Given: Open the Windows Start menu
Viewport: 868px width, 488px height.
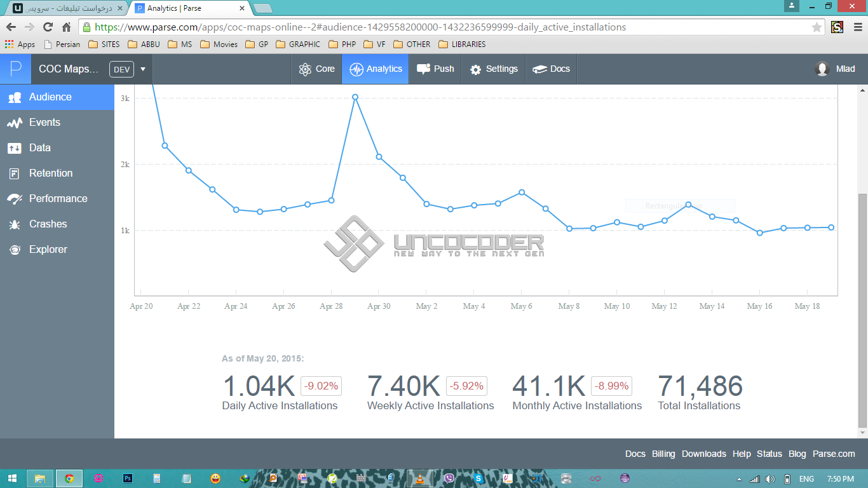Looking at the screenshot, I should (x=13, y=478).
